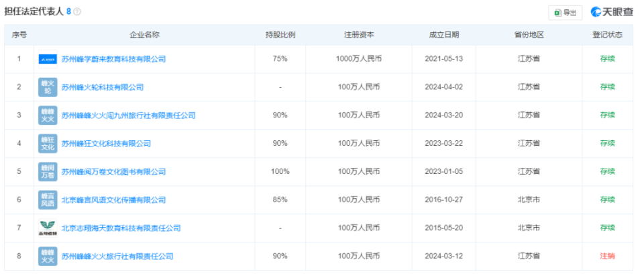
Task: Open the 苏州峰学蔚来教育科技有限公司 link
Action: pyautogui.click(x=114, y=59)
